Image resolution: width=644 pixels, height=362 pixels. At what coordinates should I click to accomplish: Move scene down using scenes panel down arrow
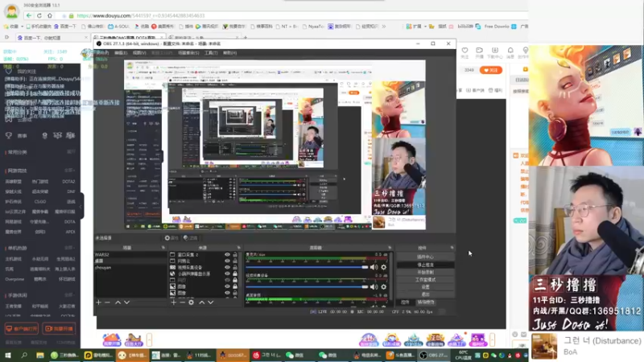click(127, 302)
